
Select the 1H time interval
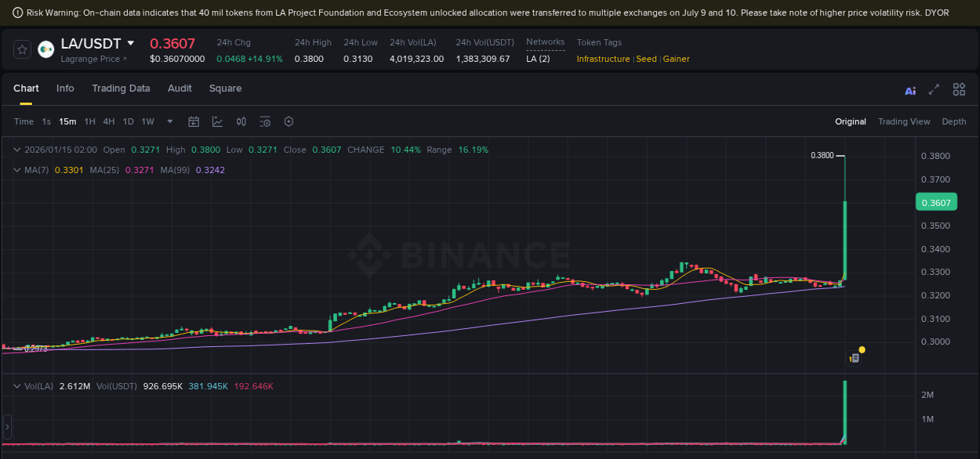[x=90, y=121]
